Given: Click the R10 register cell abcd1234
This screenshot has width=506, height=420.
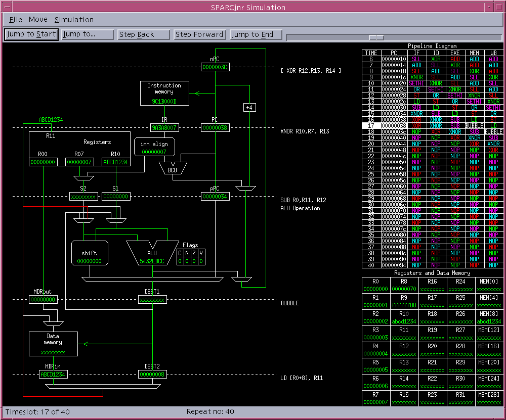Looking at the screenshot, I should (404, 317).
